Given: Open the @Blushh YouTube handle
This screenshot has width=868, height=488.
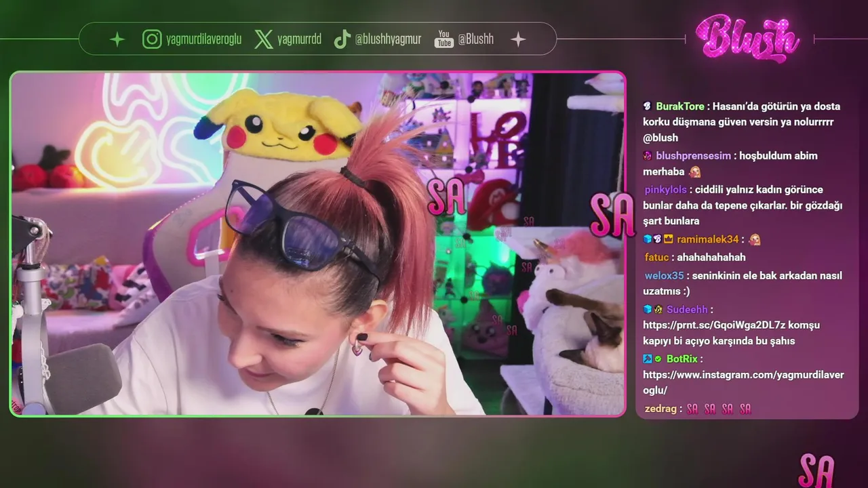Looking at the screenshot, I should coord(475,39).
